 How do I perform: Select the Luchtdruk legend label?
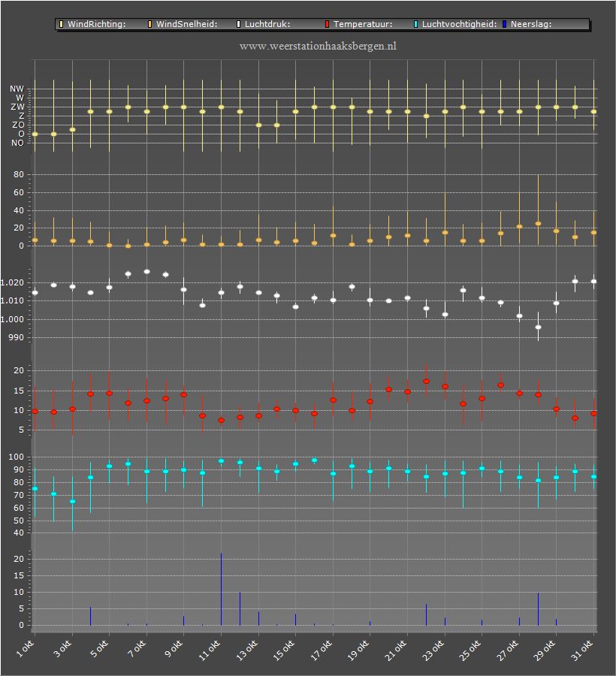pos(267,24)
